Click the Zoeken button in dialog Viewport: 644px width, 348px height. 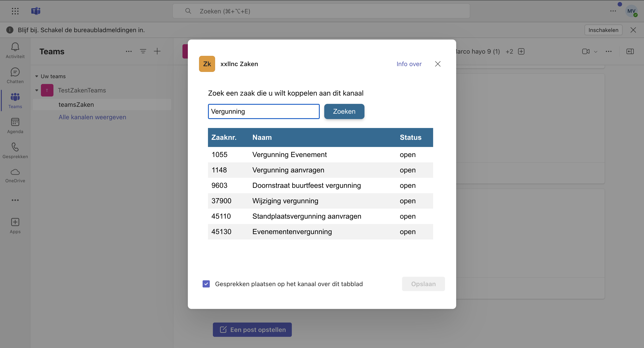344,111
